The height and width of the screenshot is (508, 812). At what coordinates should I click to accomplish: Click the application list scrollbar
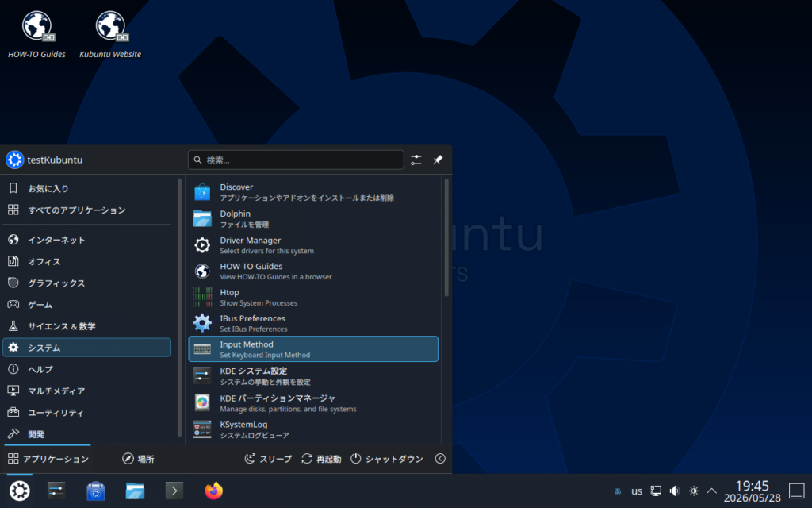point(446,237)
